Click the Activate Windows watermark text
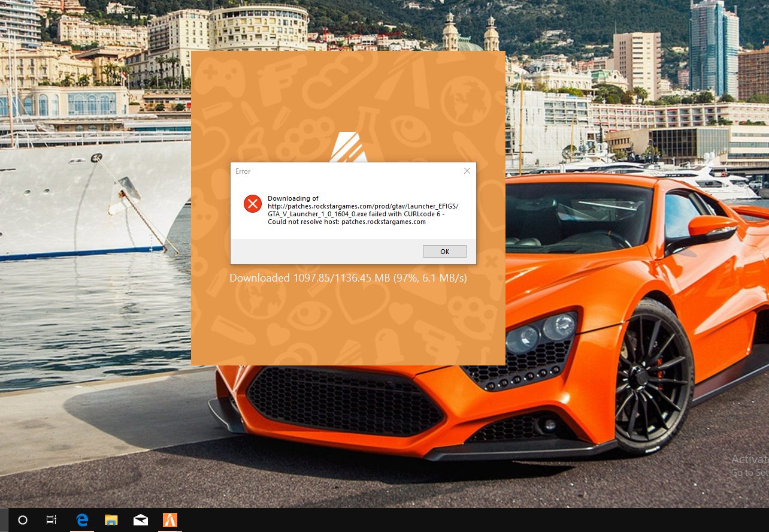This screenshot has width=769, height=532. pyautogui.click(x=750, y=460)
